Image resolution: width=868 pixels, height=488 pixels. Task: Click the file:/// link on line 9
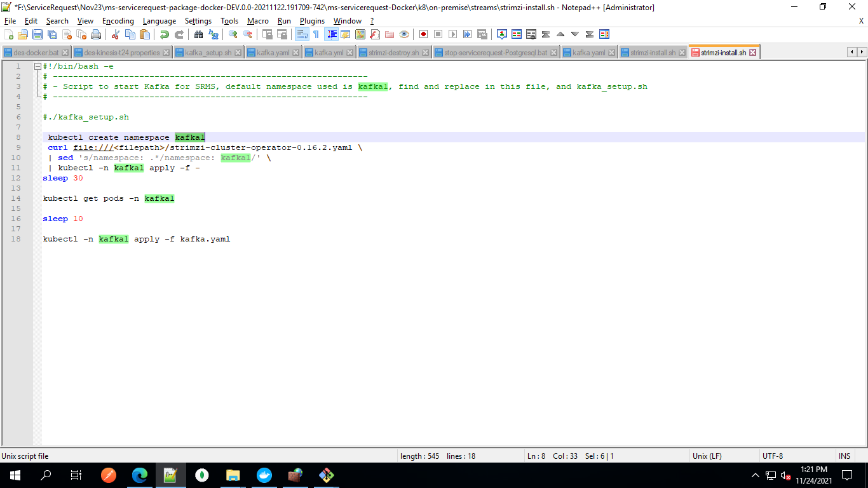(93, 147)
